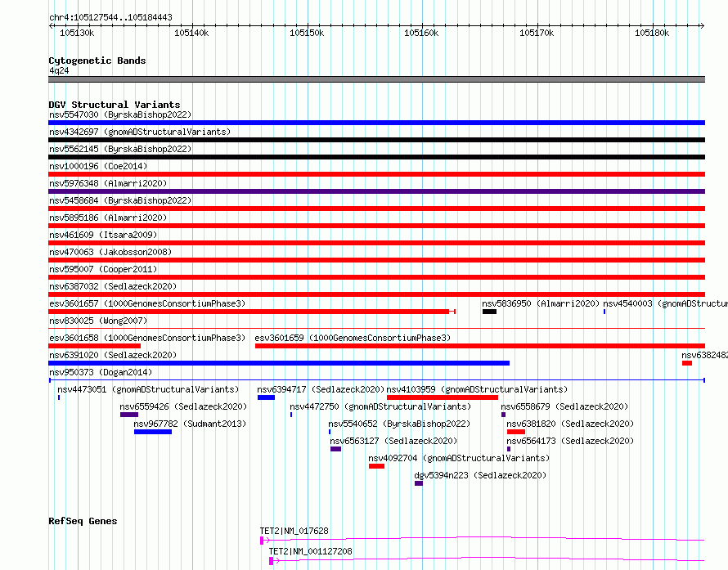Click the DGV Structural Variants track title
The height and width of the screenshot is (570, 728).
click(115, 105)
